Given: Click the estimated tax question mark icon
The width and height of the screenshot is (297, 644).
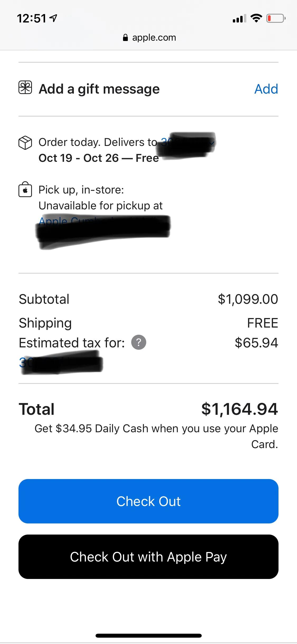Looking at the screenshot, I should click(139, 342).
